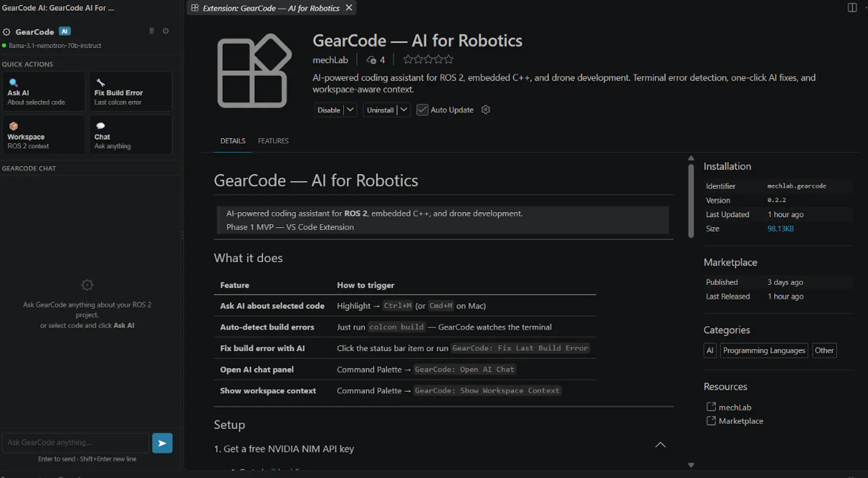This screenshot has height=478, width=868.
Task: Click the five-star rating of the extension
Action: click(x=428, y=60)
